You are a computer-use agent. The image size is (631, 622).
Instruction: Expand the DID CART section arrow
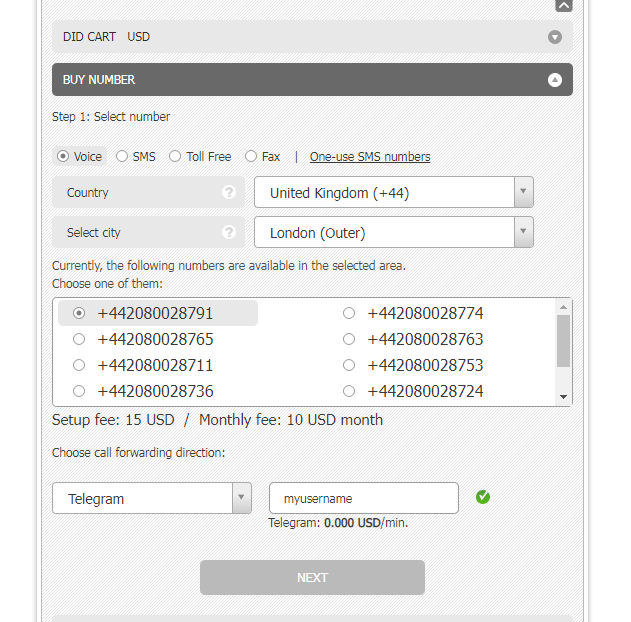click(555, 37)
